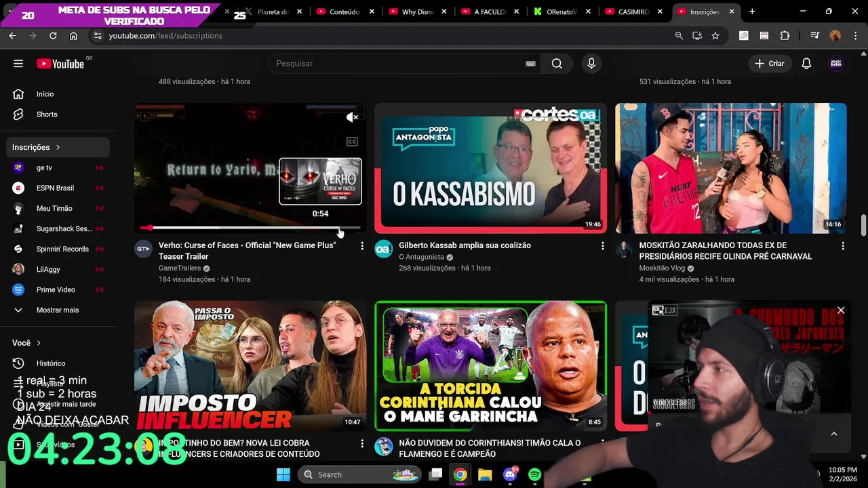Unmute the Verho trailer preview
Viewport: 868px width, 488px height.
tap(352, 118)
